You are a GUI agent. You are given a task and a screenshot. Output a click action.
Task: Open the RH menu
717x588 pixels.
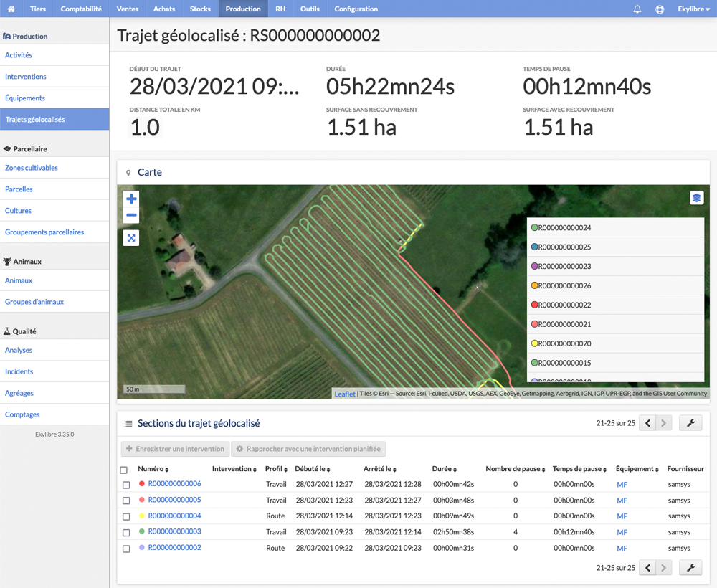(280, 9)
